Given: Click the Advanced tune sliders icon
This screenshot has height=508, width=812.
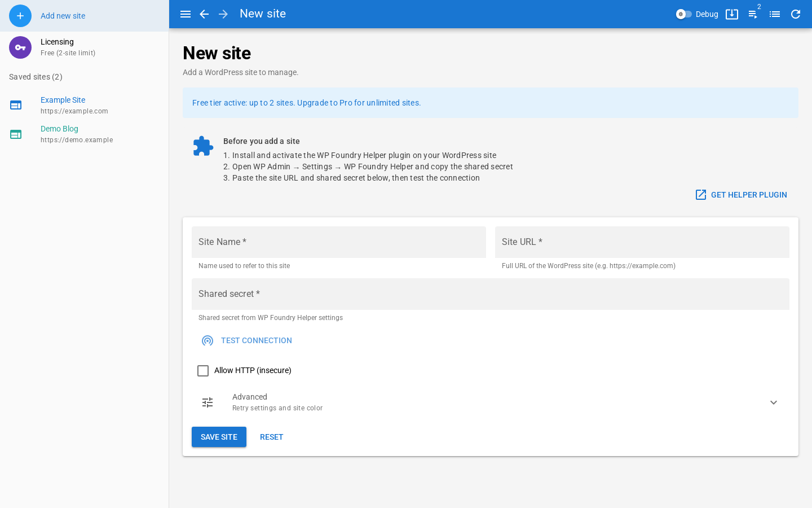Looking at the screenshot, I should pos(208,402).
